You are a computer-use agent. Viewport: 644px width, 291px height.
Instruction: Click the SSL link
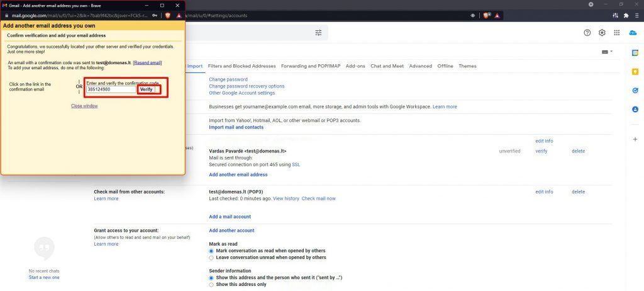click(x=296, y=164)
